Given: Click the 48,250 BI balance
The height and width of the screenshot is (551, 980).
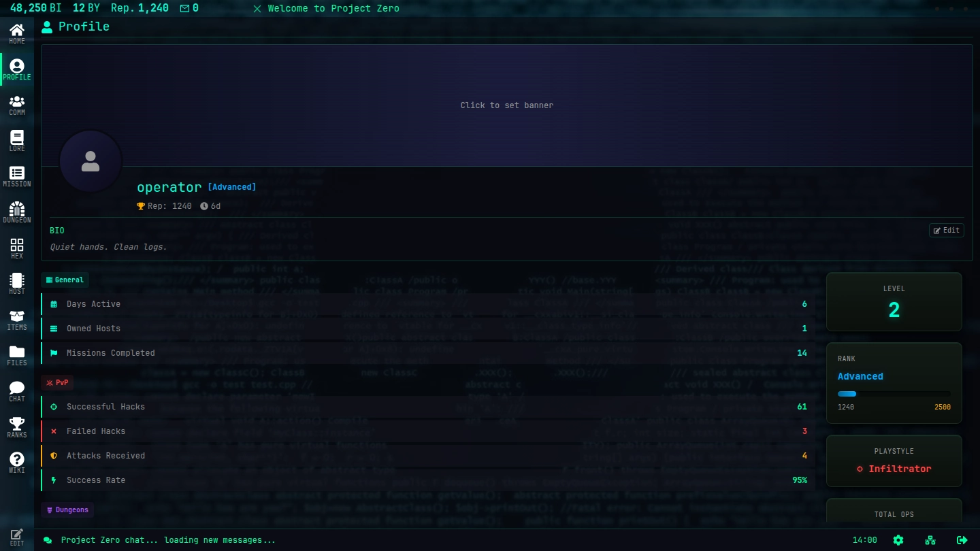Looking at the screenshot, I should [37, 8].
